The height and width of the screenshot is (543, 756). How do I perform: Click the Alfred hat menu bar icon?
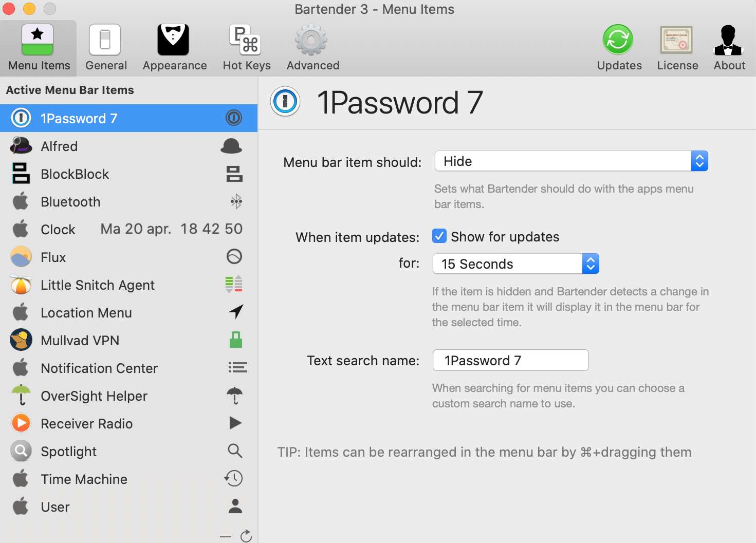point(231,146)
